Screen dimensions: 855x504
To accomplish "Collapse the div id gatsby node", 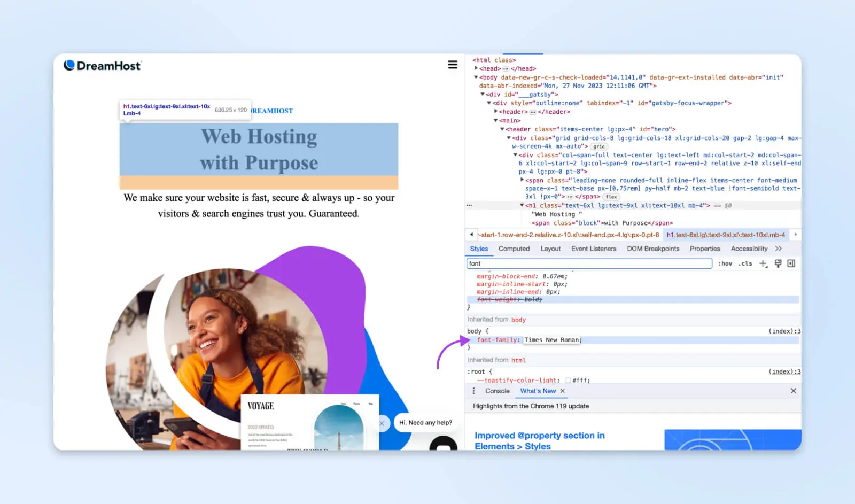I will point(483,94).
